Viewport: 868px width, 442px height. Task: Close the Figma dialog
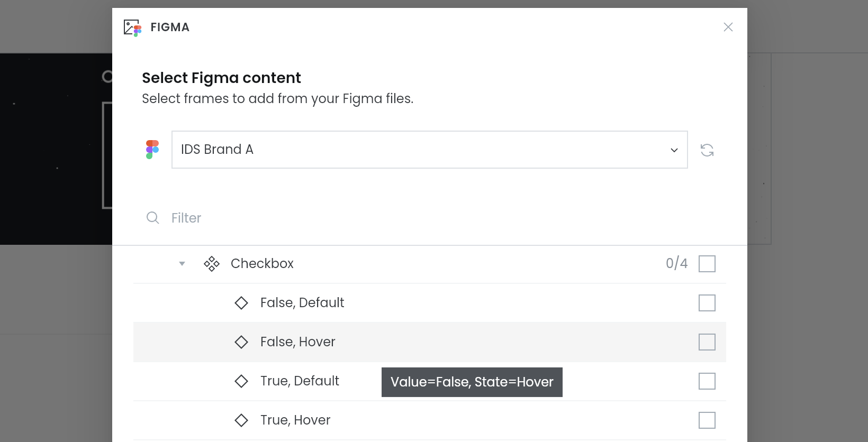coord(728,27)
